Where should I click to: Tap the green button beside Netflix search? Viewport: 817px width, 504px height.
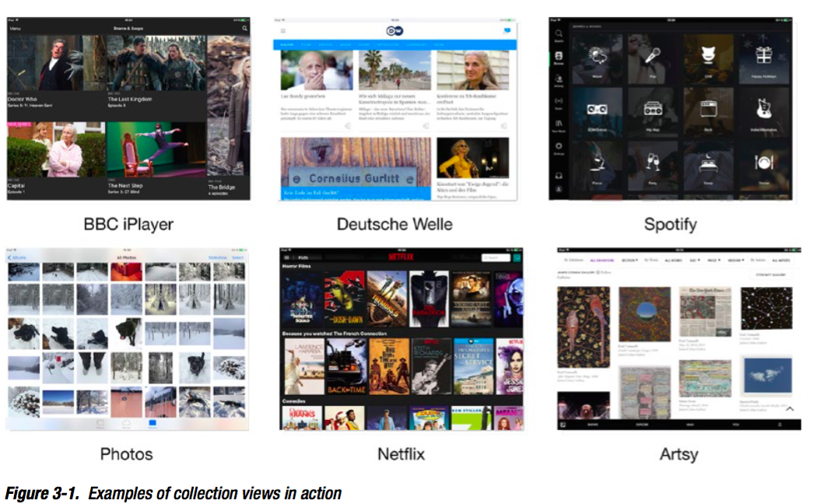coord(517,257)
